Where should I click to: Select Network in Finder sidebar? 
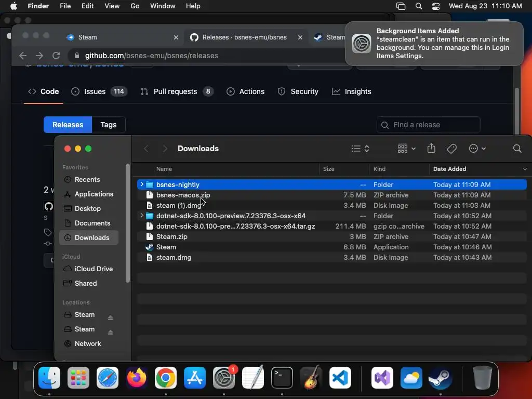89,344
